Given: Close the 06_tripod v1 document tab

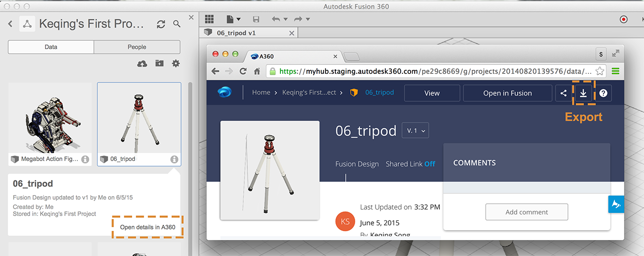Looking at the screenshot, I should (292, 33).
